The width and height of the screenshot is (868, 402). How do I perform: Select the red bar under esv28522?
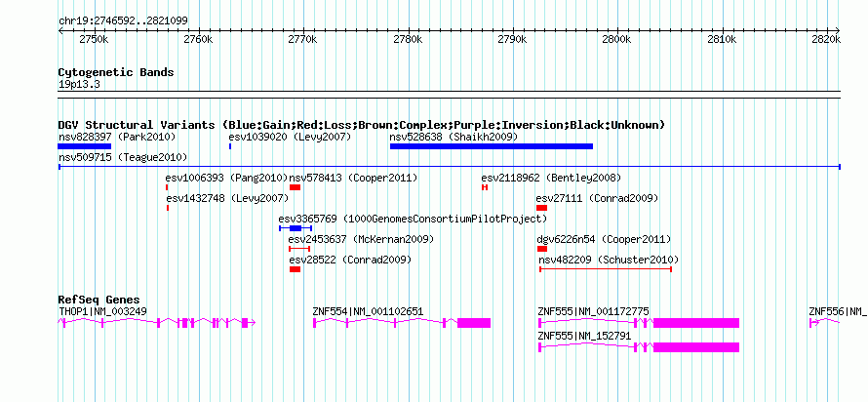click(295, 269)
